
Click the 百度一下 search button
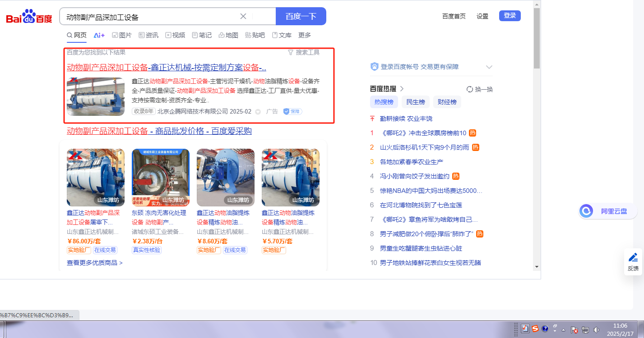point(301,16)
